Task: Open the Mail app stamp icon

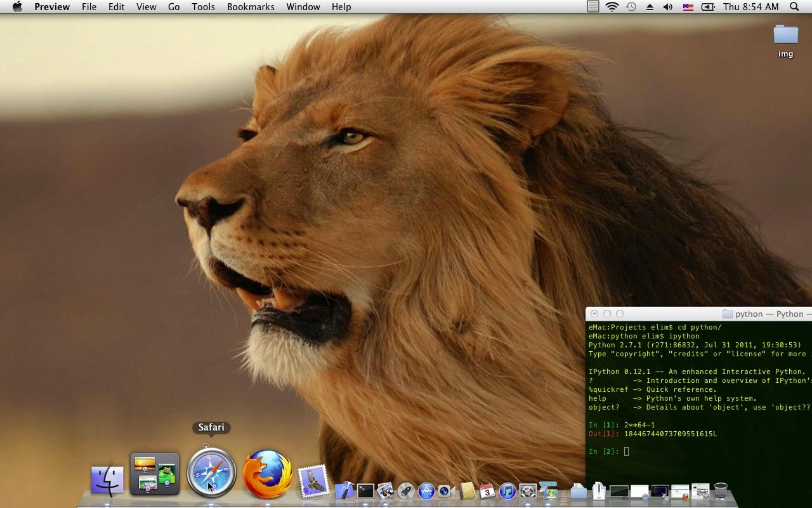Action: pyautogui.click(x=313, y=480)
